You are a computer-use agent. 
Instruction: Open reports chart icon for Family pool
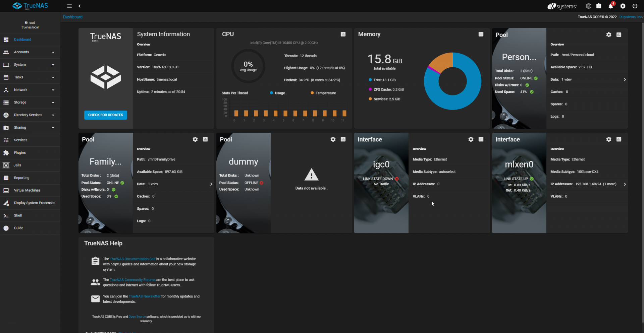coord(205,139)
